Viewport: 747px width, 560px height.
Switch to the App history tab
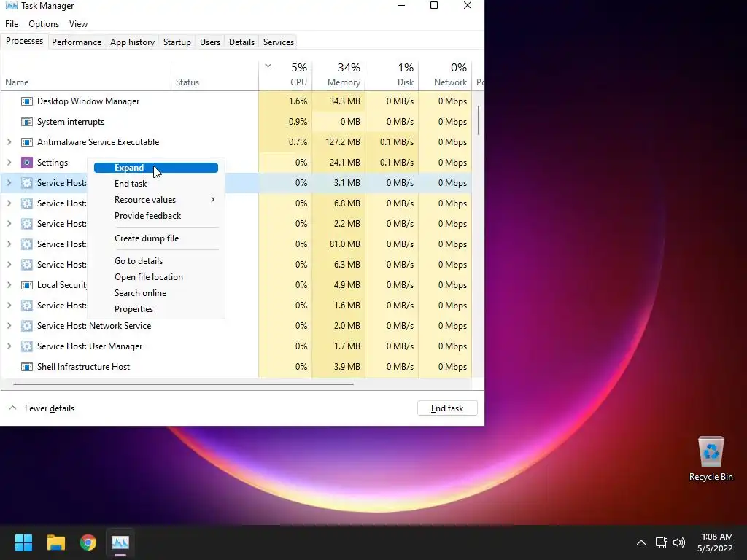click(133, 42)
